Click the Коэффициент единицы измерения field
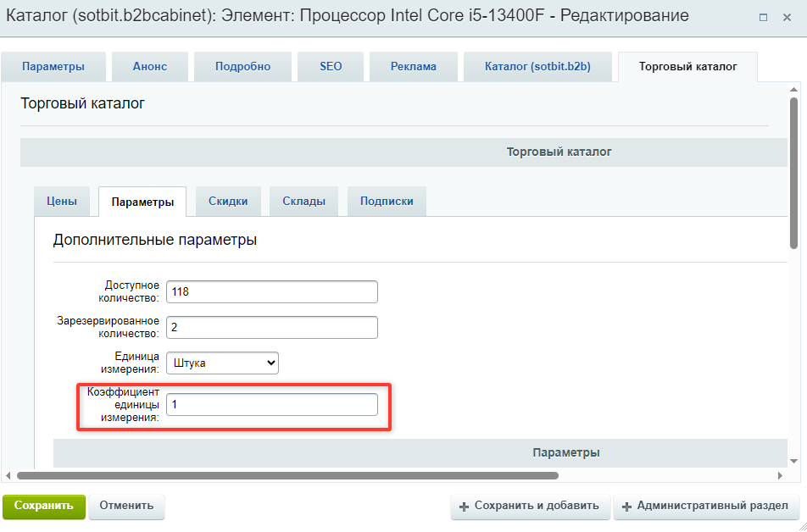 (x=272, y=404)
